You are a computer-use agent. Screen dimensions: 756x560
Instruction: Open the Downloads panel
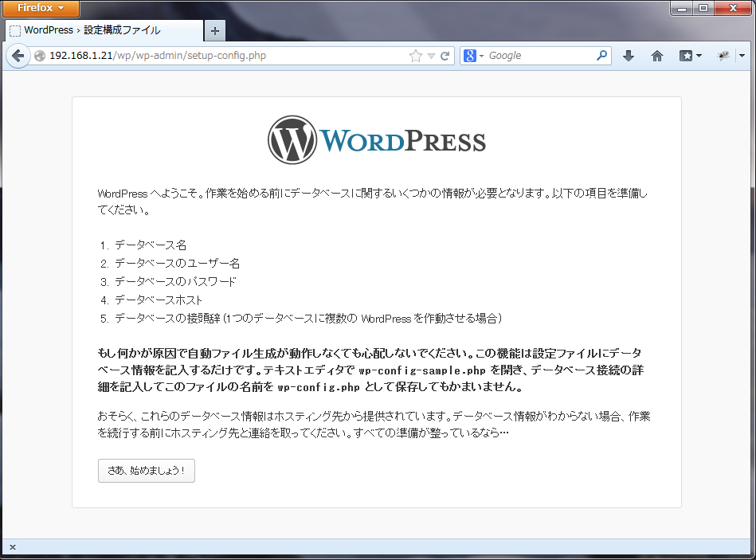(x=629, y=56)
